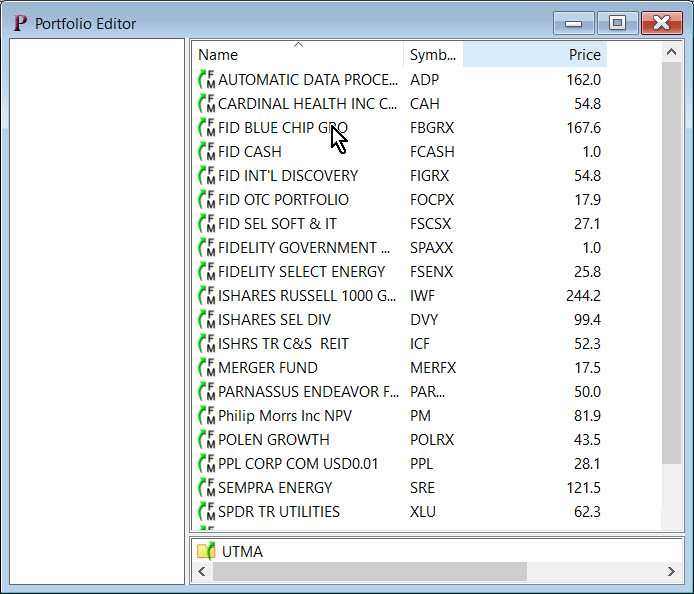This screenshot has width=694, height=594.
Task: Click the FOCPX symbol cell
Action: pos(432,199)
